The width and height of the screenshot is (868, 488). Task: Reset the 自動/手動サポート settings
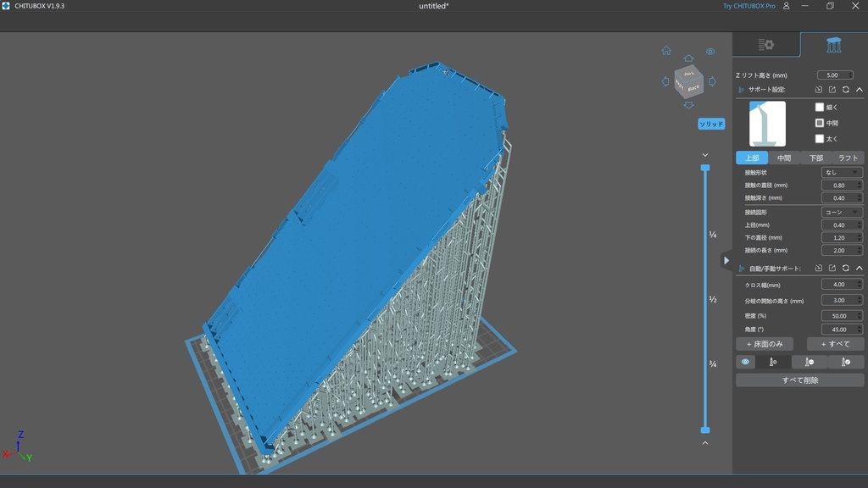tap(846, 268)
